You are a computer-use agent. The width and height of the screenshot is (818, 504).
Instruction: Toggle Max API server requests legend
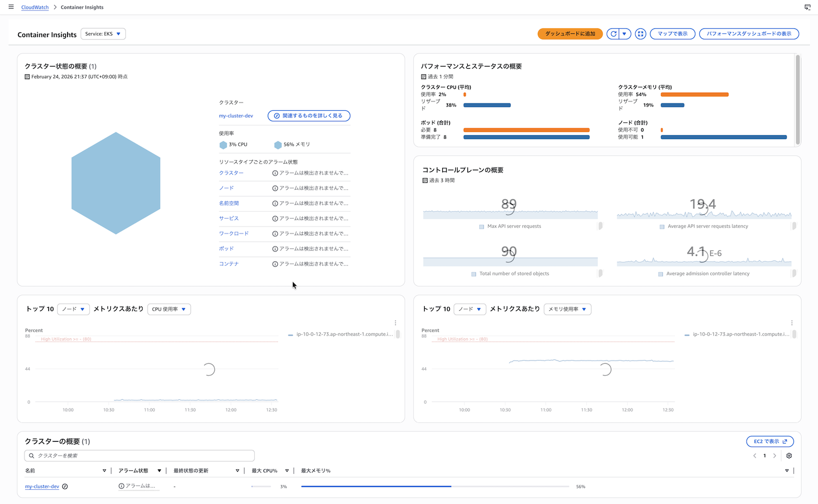coord(482,226)
